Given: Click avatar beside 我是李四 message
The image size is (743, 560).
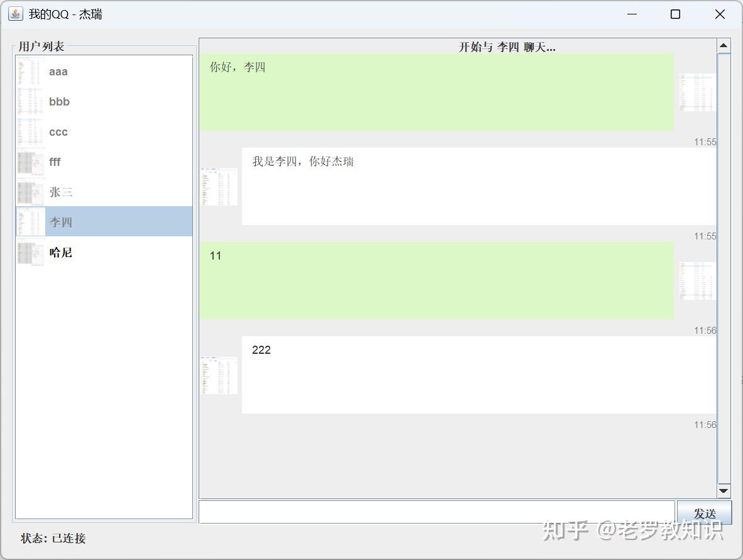Looking at the screenshot, I should pos(219,186).
